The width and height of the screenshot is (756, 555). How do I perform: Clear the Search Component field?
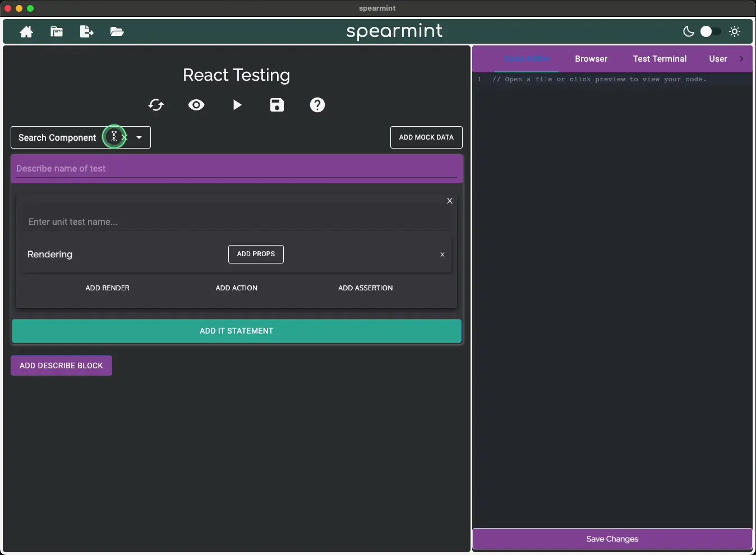[x=125, y=137]
